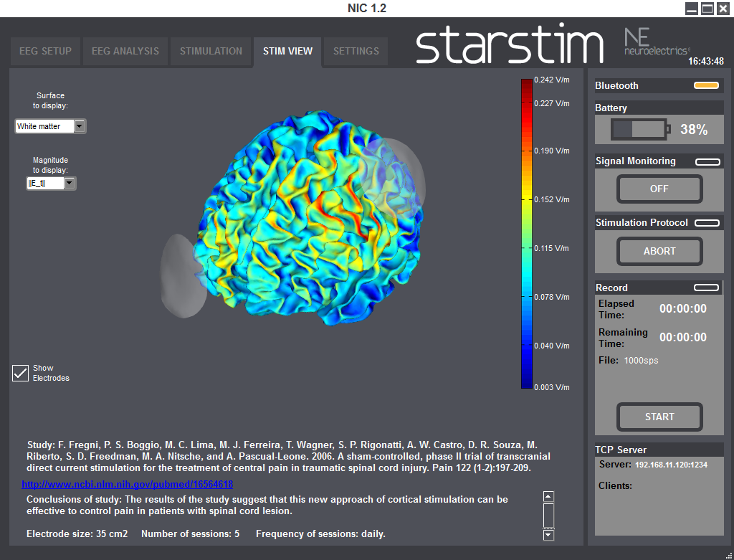Image resolution: width=734 pixels, height=560 pixels.
Task: Click scroll down arrow in study text
Action: [x=548, y=535]
